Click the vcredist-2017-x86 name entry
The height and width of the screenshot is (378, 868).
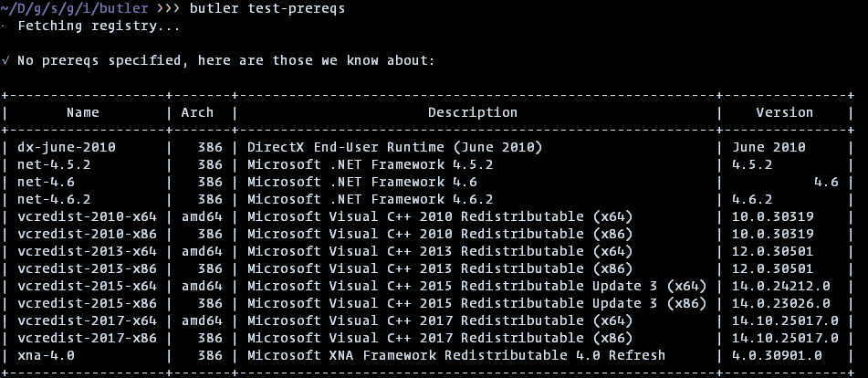pos(86,337)
